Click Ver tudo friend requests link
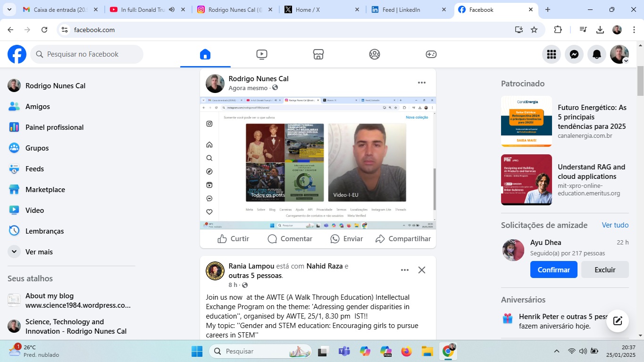 pyautogui.click(x=615, y=225)
